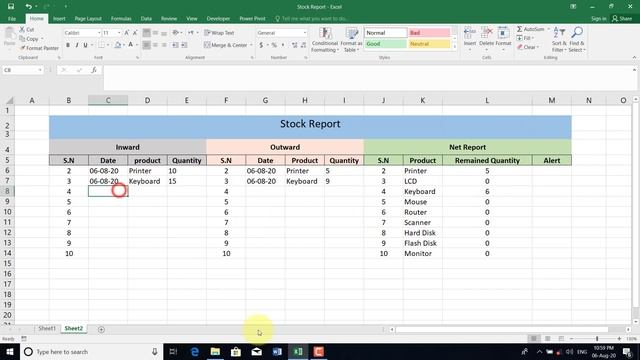This screenshot has width=640, height=360.
Task: Click the Sign in link
Action: (598, 19)
